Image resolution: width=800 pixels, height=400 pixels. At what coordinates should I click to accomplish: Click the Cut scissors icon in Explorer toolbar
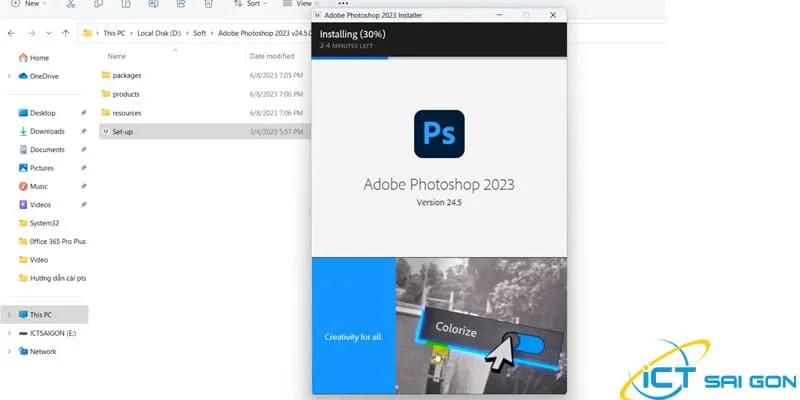coord(71,4)
